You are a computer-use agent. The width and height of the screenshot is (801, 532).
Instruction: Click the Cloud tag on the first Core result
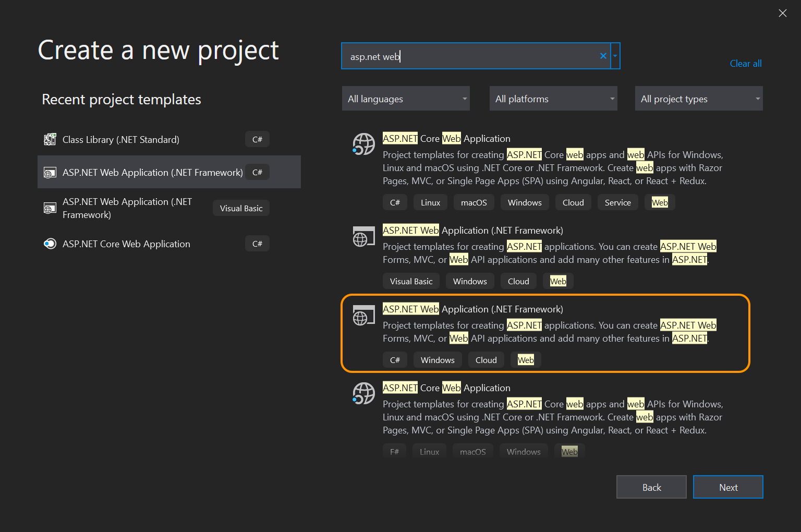tap(573, 202)
